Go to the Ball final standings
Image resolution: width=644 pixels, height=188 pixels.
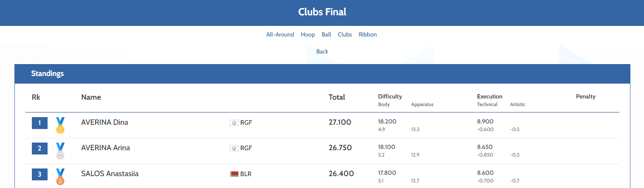tap(326, 35)
